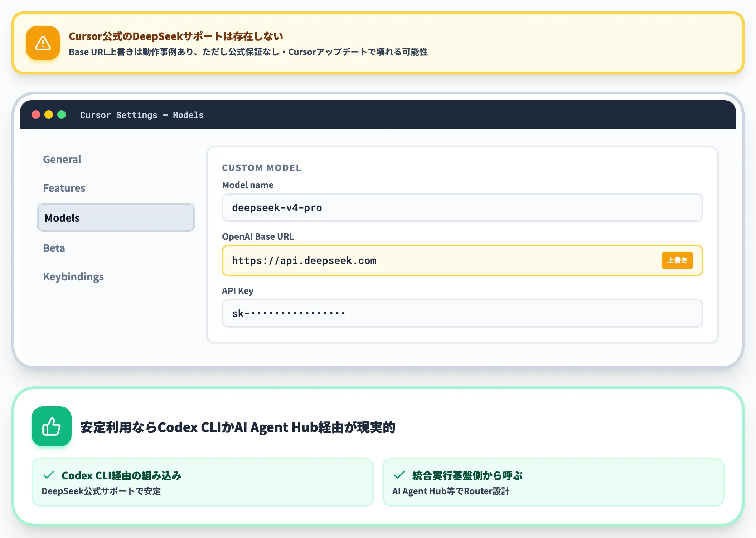The height and width of the screenshot is (538, 756).
Task: Click the text AI Agent Hub等でRouter設計
Action: tap(451, 491)
